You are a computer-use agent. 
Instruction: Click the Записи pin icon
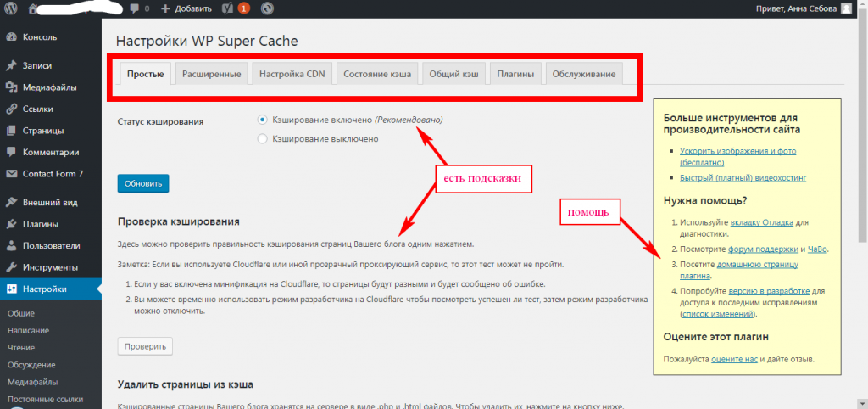pyautogui.click(x=11, y=66)
